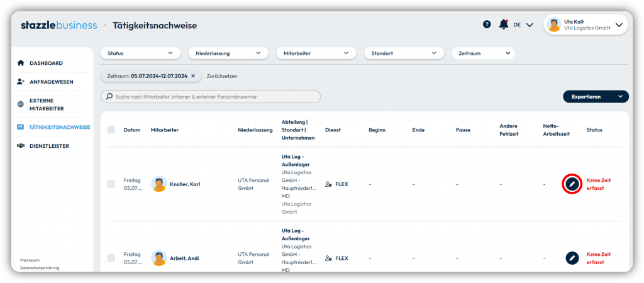Viewport: 644px width, 283px height.
Task: Open notifications bell icon
Action: [x=504, y=25]
